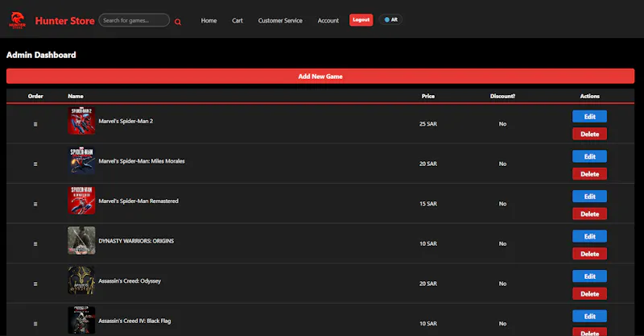
Task: Edit Assassin's Creed: Odyssey
Action: [x=589, y=276]
